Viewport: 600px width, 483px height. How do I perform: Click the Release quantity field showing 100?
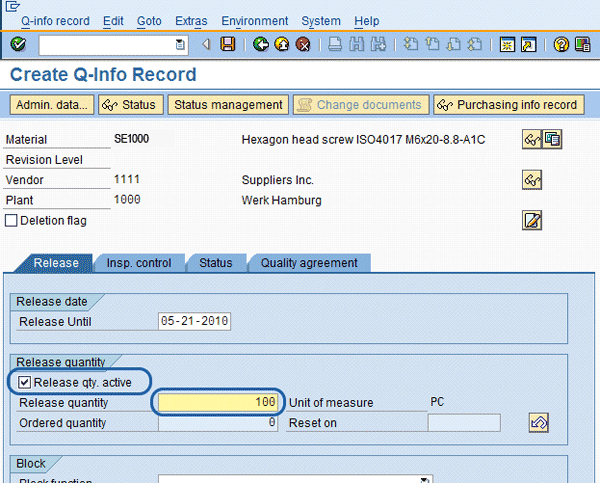(218, 402)
